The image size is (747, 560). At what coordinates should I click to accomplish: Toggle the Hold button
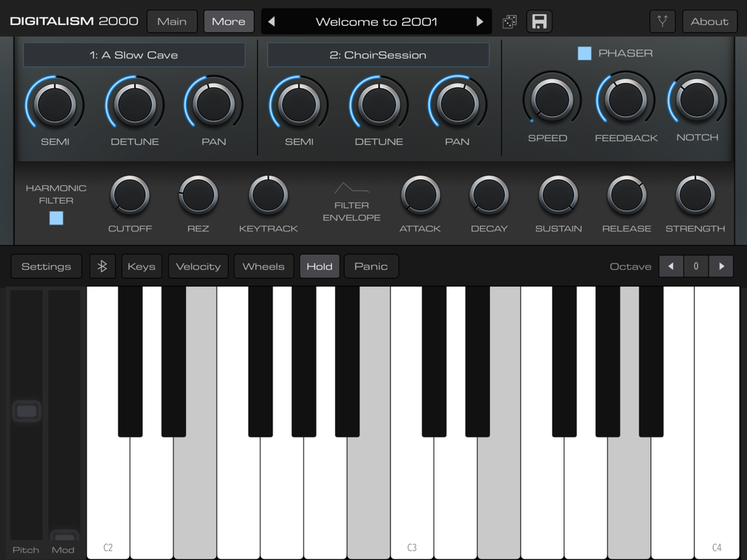[319, 266]
